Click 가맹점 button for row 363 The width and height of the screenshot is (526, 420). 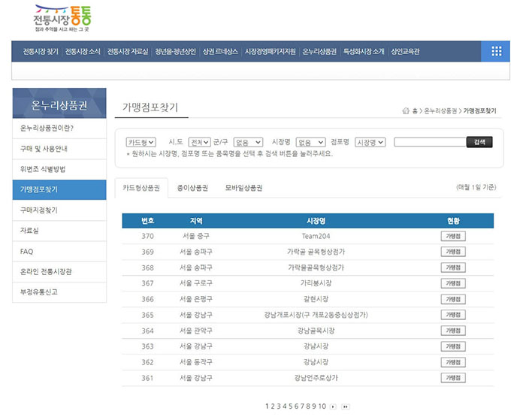pos(453,346)
